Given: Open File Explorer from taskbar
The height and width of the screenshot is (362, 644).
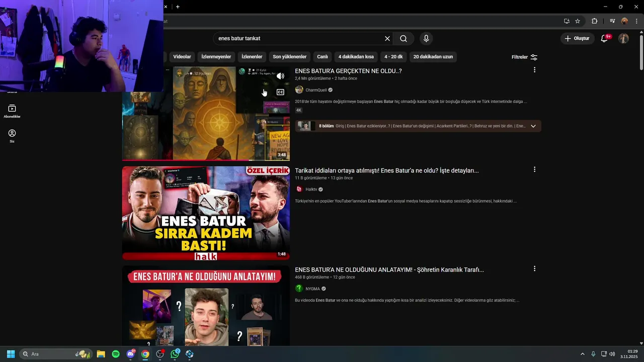Looking at the screenshot, I should (101, 354).
